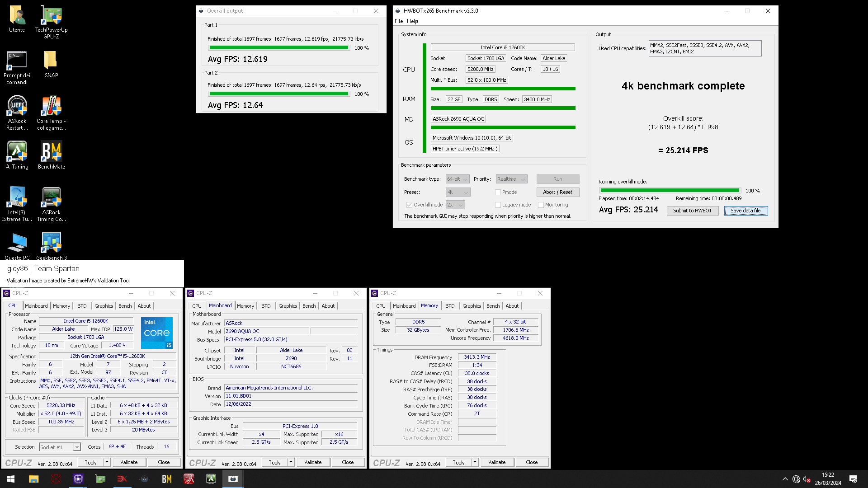Open the Benchmark type 64-bit dropdown

458,179
